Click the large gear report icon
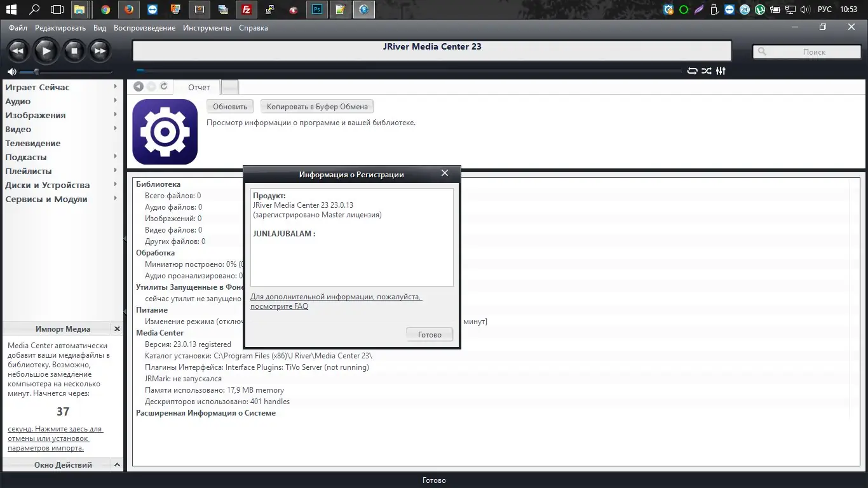Viewport: 868px width, 488px height. (165, 132)
